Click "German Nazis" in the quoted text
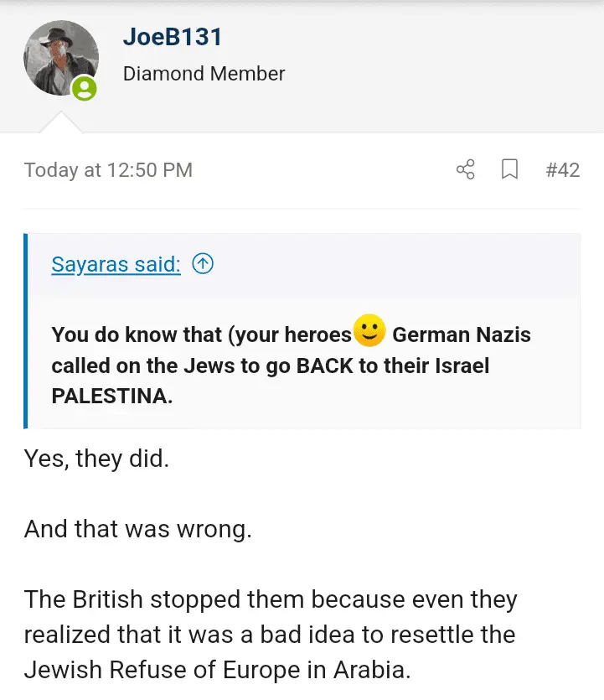Screen dimensions: 604x700 pyautogui.click(x=462, y=334)
